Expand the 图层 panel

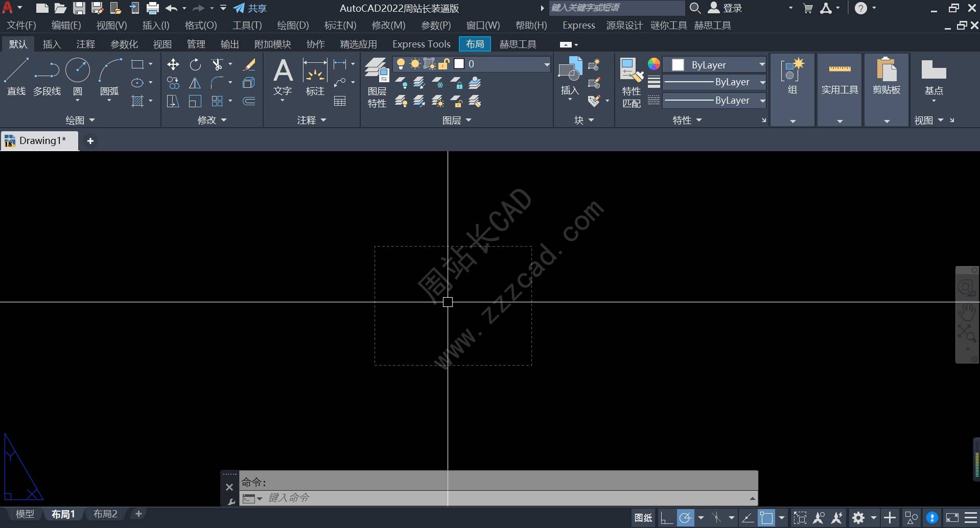click(x=457, y=120)
